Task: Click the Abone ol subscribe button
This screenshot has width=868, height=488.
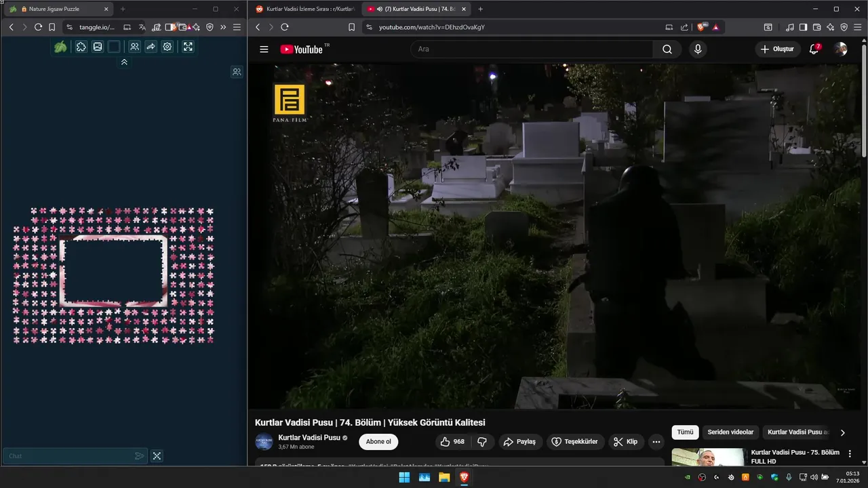Action: click(x=378, y=442)
